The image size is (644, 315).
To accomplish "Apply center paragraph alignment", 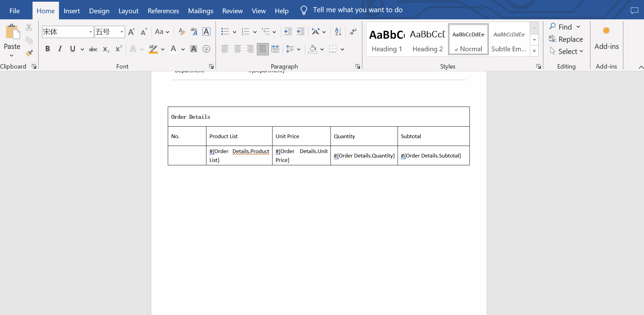I will pos(237,49).
